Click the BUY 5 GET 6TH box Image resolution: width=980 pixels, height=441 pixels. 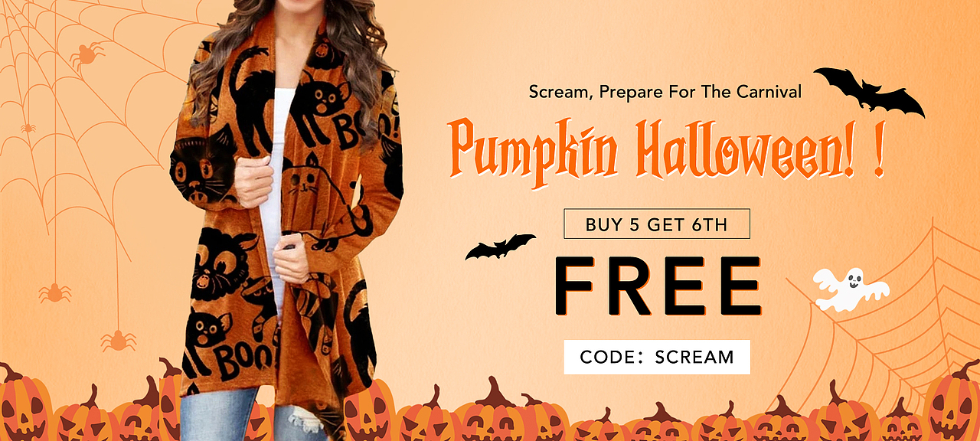(657, 224)
